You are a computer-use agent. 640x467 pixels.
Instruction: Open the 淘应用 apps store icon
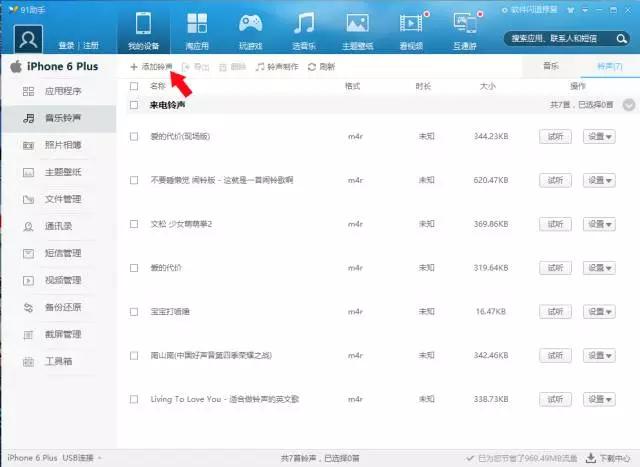197,23
